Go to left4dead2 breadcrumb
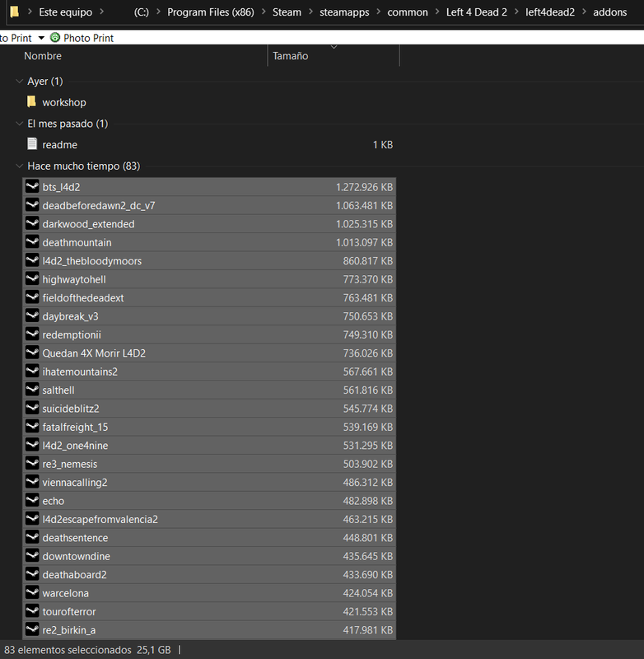 pyautogui.click(x=550, y=12)
